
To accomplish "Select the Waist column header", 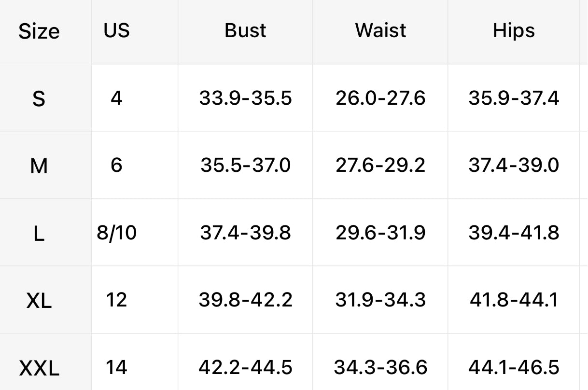I will [x=380, y=30].
